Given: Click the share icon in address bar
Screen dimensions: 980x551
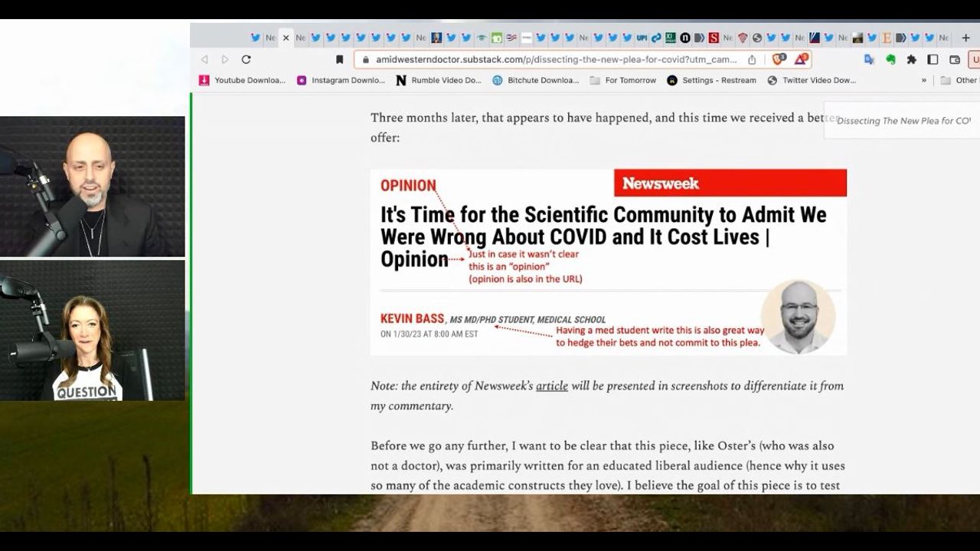Looking at the screenshot, I should (752, 60).
